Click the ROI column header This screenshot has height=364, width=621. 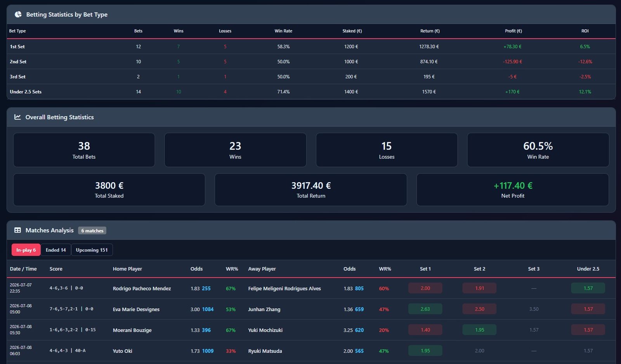[585, 31]
